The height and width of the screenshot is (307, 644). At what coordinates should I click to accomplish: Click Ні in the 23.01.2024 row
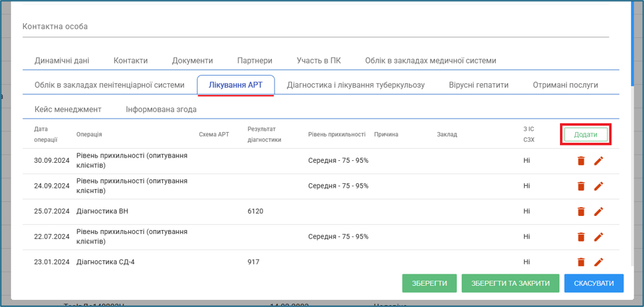pyautogui.click(x=527, y=262)
